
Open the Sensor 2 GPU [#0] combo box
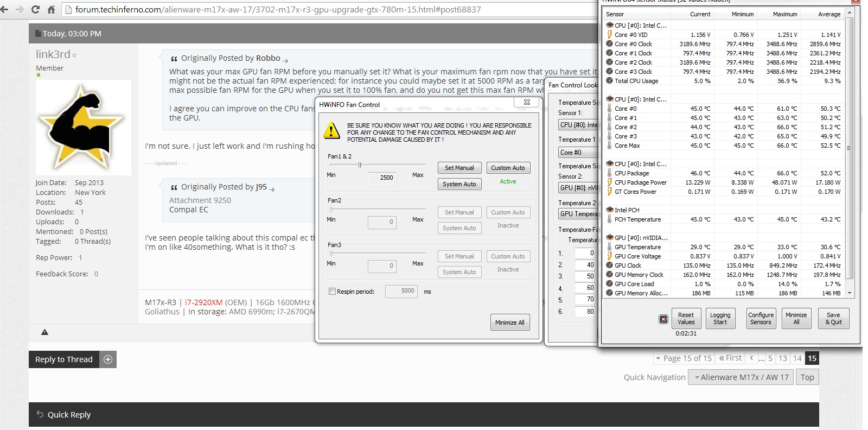pos(578,188)
